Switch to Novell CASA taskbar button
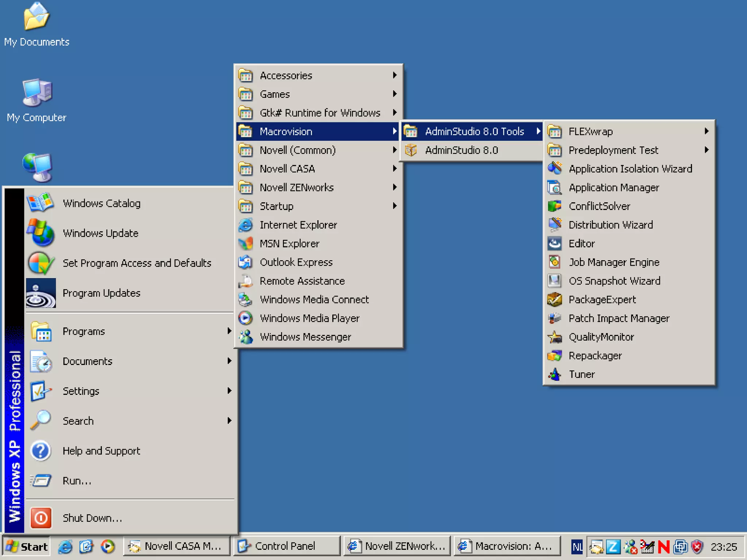 click(x=177, y=546)
